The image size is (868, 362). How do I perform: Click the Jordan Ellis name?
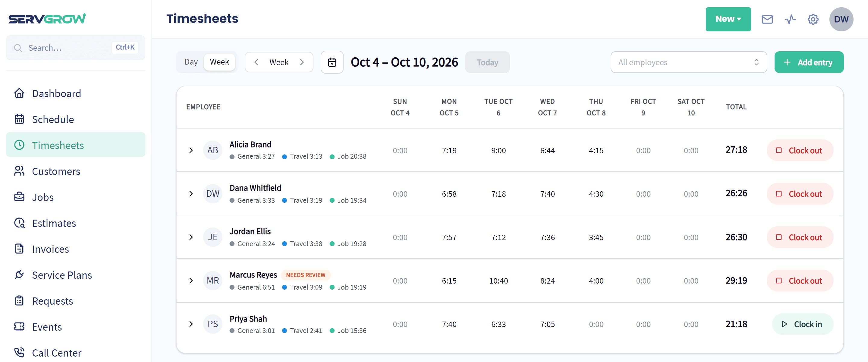click(x=250, y=231)
